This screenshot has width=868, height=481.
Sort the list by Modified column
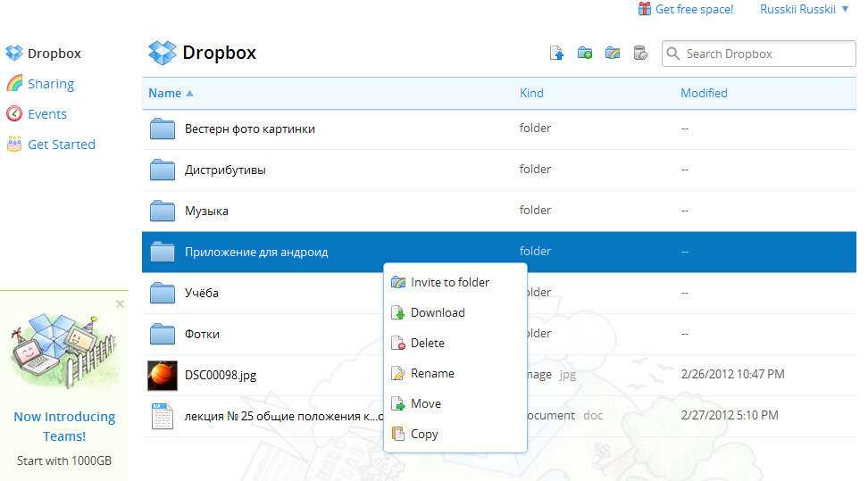tap(704, 93)
